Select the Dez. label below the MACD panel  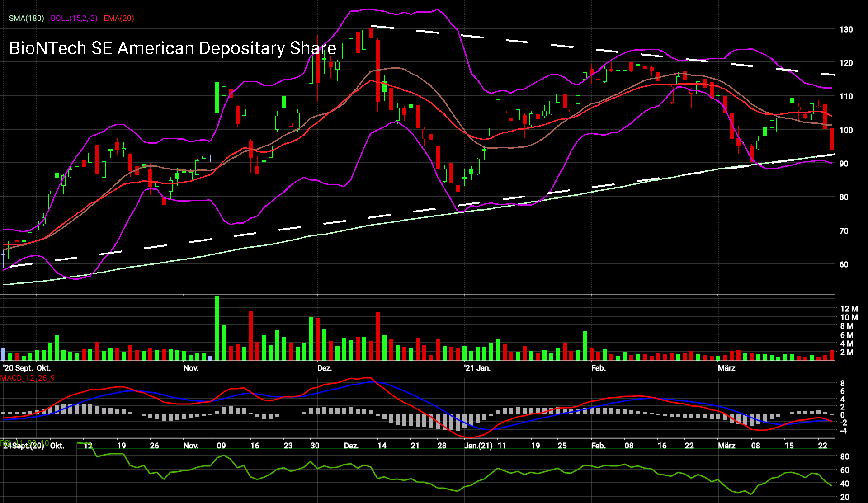coord(351,446)
